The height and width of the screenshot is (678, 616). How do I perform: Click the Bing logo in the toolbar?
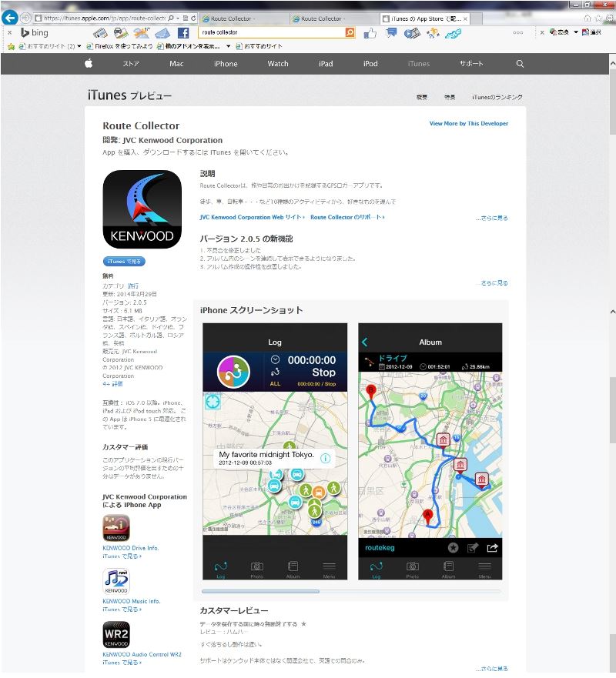[x=35, y=33]
